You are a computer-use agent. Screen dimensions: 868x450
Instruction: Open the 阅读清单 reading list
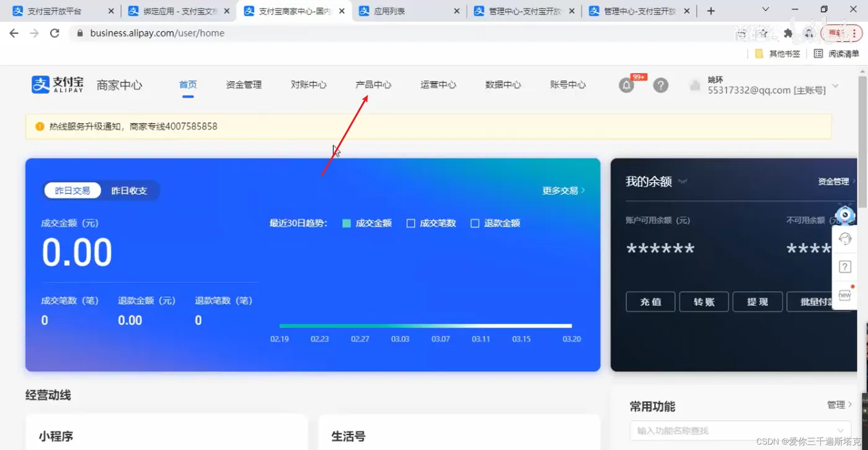(x=836, y=54)
